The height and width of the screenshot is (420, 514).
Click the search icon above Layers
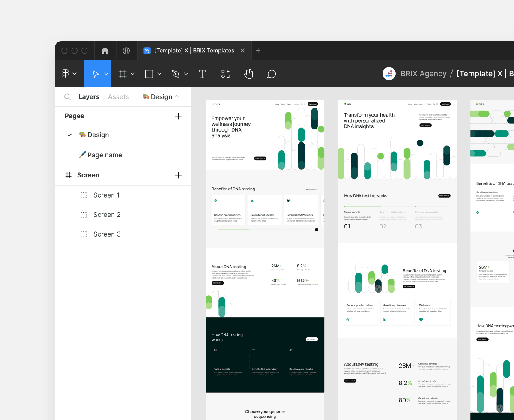click(67, 96)
